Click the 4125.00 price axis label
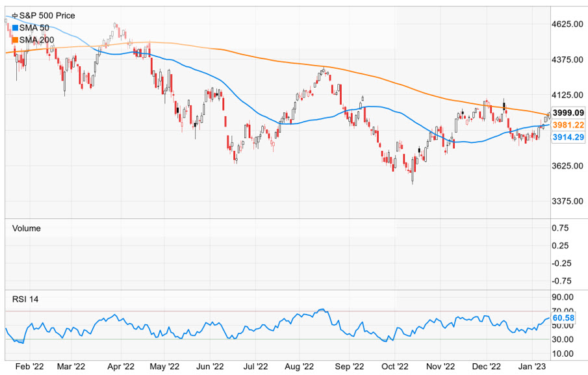This screenshot has height=375, width=588. point(567,96)
